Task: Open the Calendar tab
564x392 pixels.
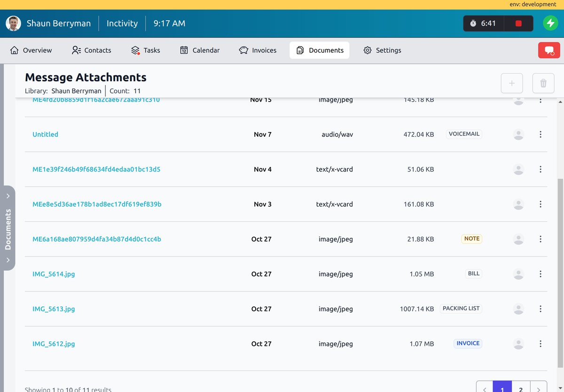Action: click(x=200, y=50)
